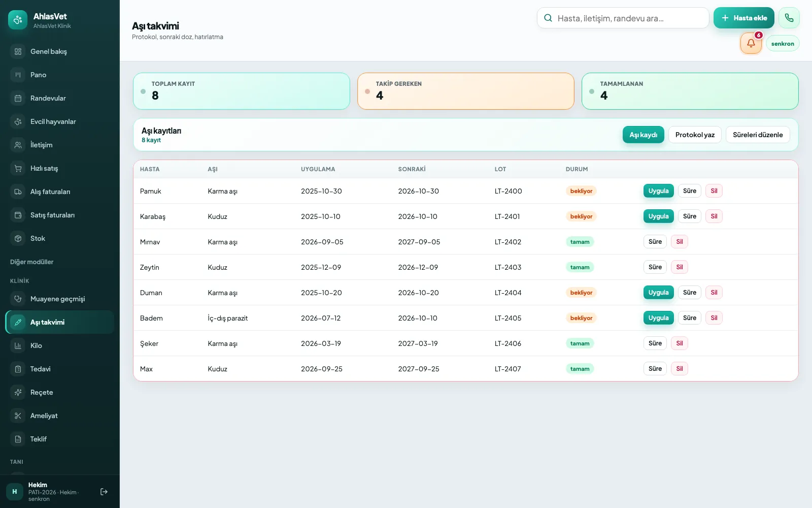The image size is (812, 508).
Task: Select Ameliyat from the sidebar
Action: [x=60, y=416]
